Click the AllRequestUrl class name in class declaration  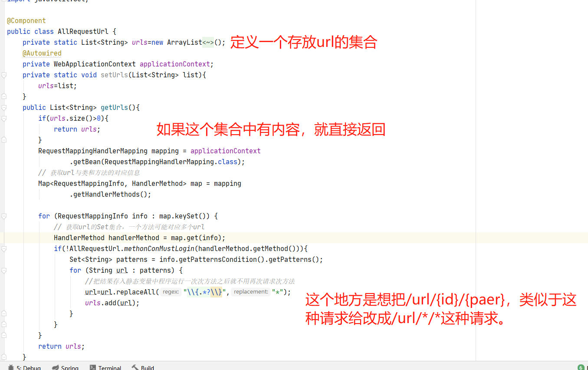[x=83, y=32]
